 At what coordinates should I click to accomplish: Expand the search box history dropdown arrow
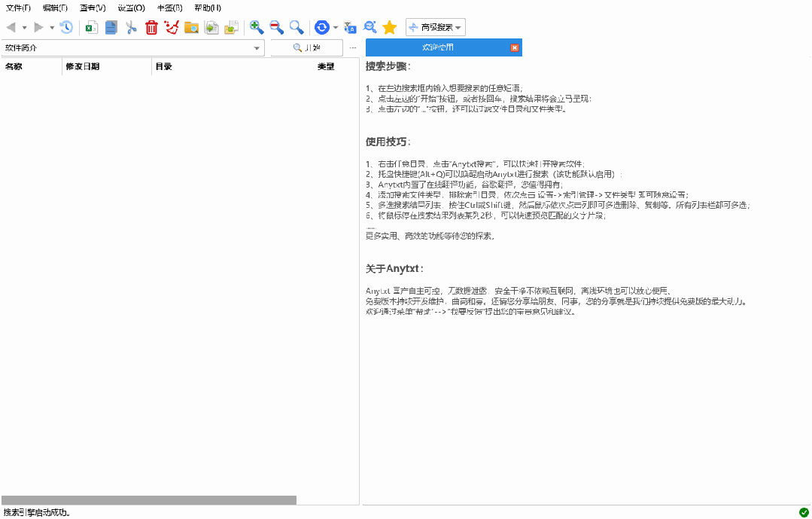click(257, 48)
